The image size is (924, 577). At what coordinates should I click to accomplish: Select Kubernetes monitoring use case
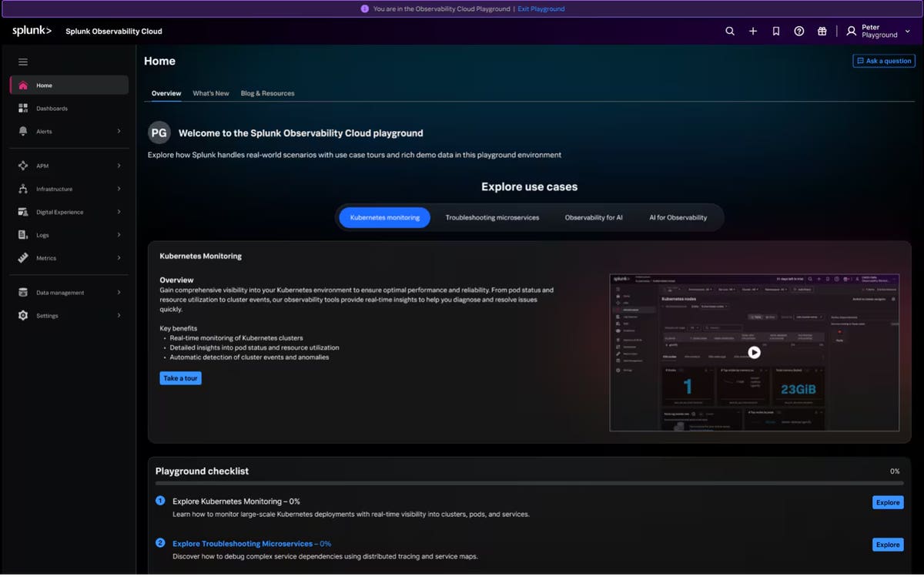point(385,218)
